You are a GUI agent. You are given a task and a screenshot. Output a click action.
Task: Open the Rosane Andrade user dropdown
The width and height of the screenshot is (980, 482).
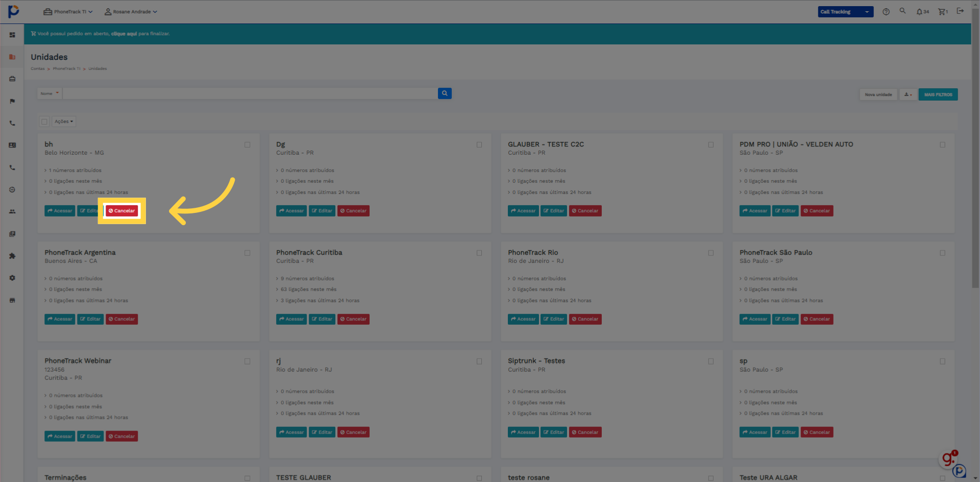tap(131, 12)
